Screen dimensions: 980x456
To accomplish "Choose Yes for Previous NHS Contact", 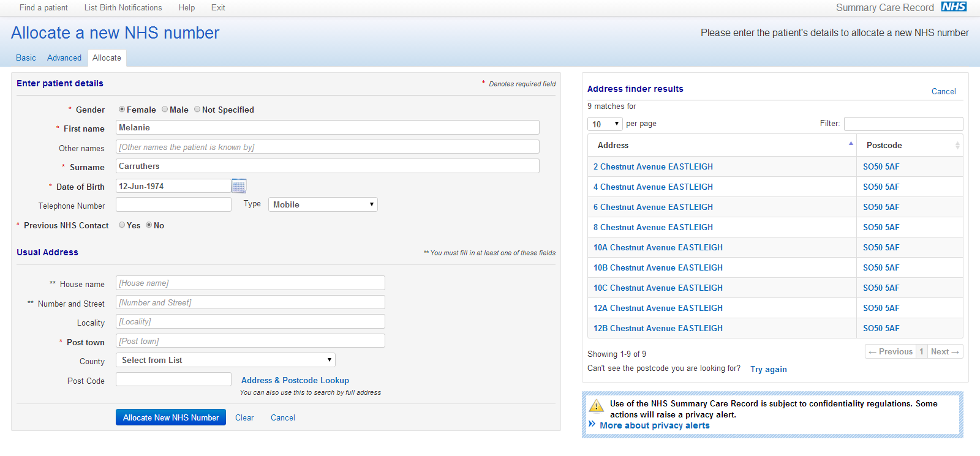I will [x=122, y=225].
